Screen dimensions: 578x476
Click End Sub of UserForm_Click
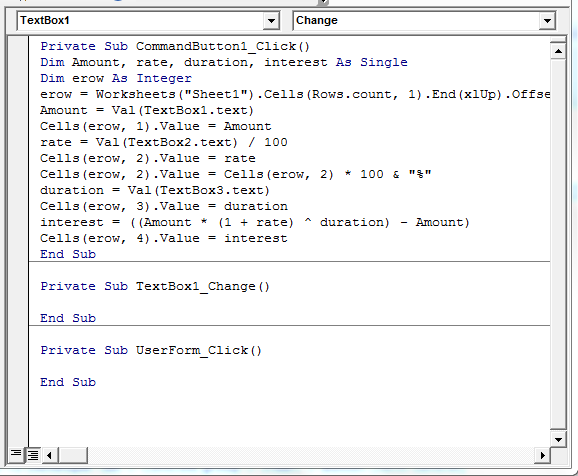[x=68, y=382]
